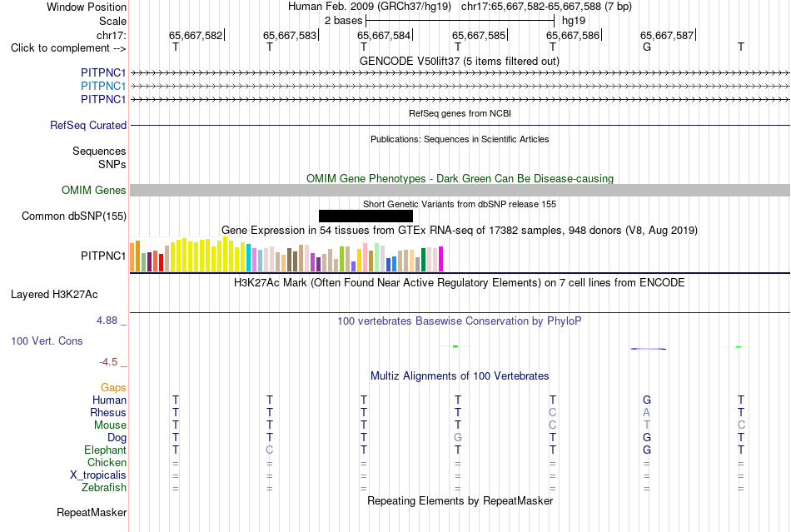791x532 pixels.
Task: Click '100 vertebrates Basewise Conservation by PhyloP'
Action: [x=459, y=321]
